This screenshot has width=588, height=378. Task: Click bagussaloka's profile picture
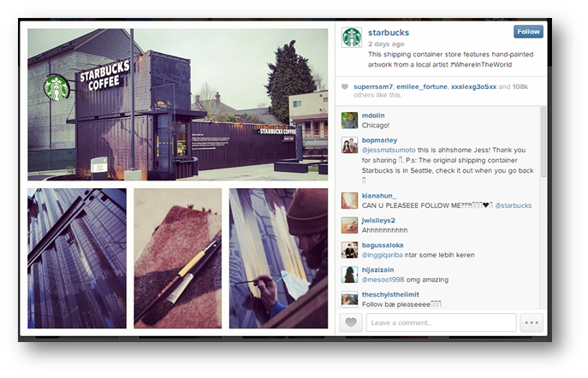click(x=349, y=250)
